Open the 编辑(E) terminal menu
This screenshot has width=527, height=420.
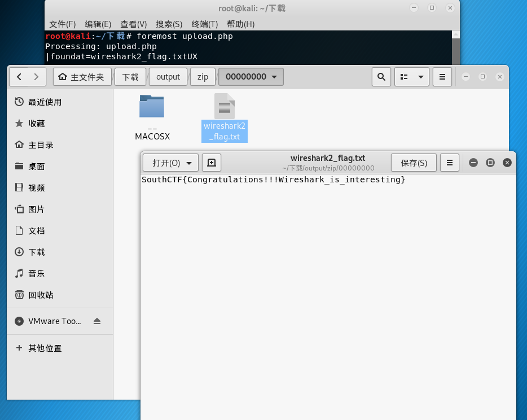pos(98,24)
